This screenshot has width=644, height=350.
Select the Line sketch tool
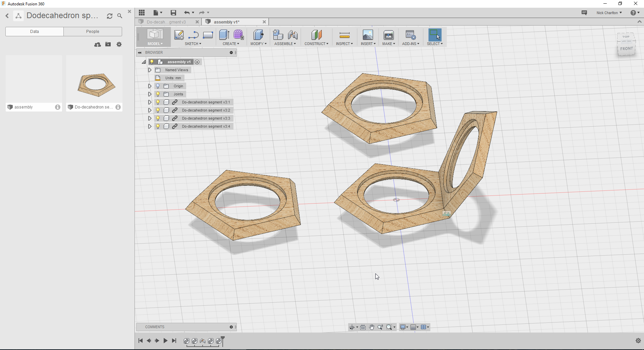point(194,35)
